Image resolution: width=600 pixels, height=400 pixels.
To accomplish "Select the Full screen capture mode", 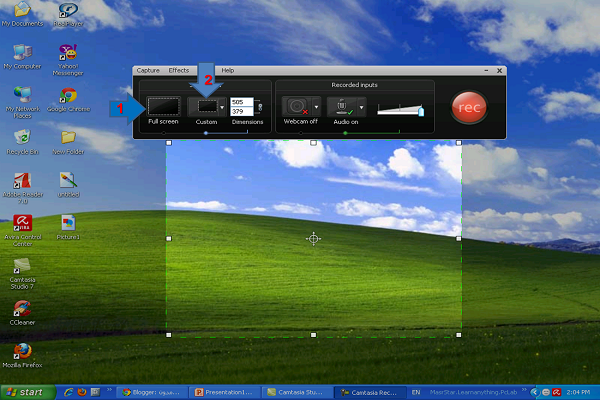I will (163, 106).
